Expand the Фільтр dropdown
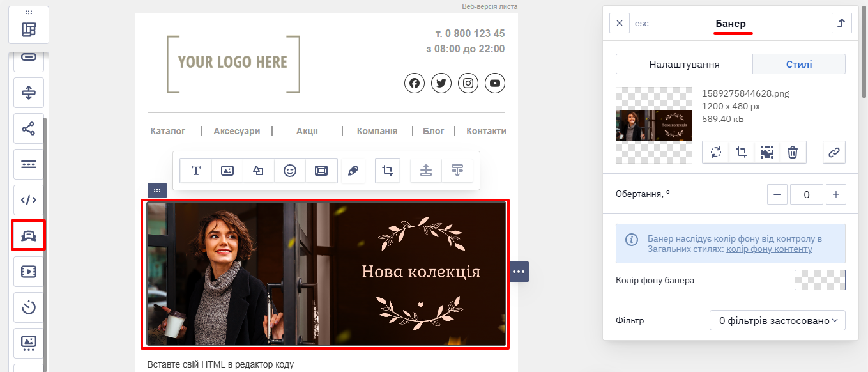The width and height of the screenshot is (868, 372). [777, 320]
